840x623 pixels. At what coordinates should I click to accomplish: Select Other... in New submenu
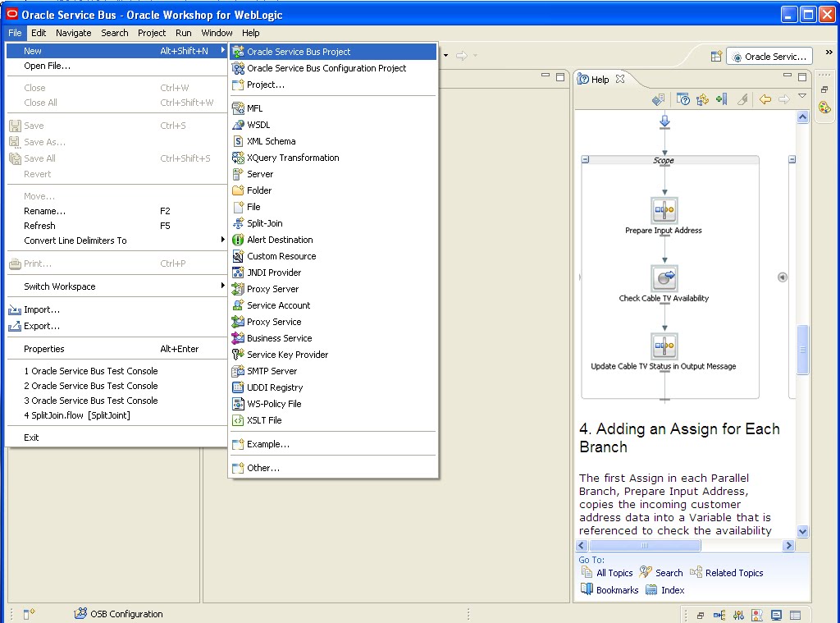[333, 468]
